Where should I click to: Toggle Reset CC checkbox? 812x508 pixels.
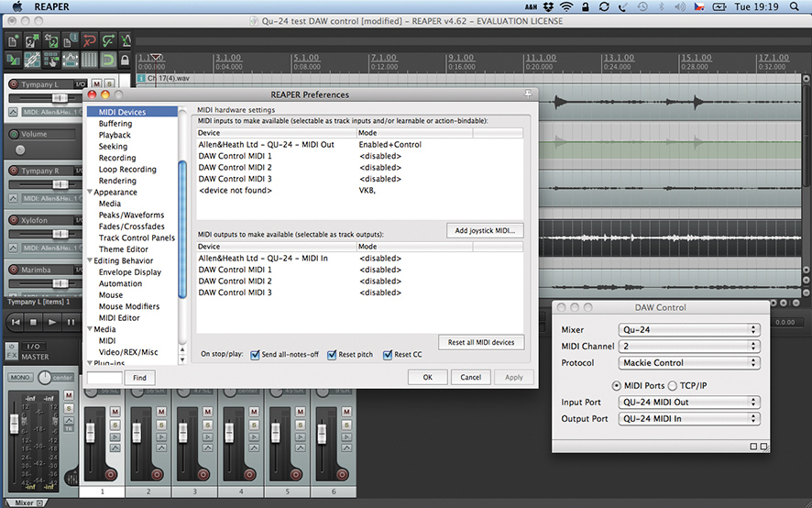tap(388, 355)
